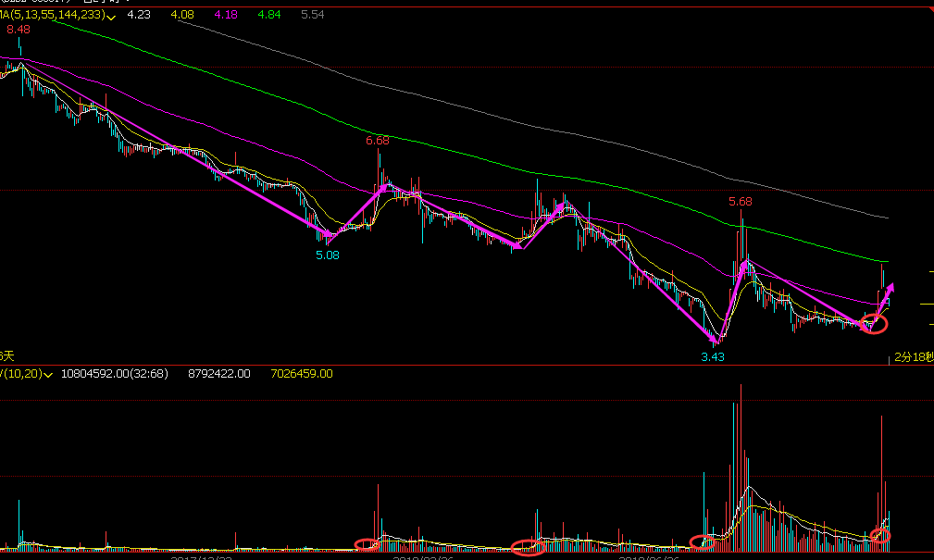Open the MA(5,13,55,144,233) indicator dropdown arrow
Viewport: 934px width, 560px height.
tap(111, 16)
